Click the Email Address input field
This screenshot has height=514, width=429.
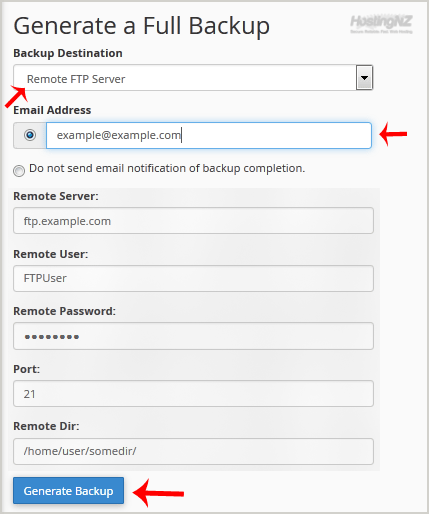(x=209, y=135)
